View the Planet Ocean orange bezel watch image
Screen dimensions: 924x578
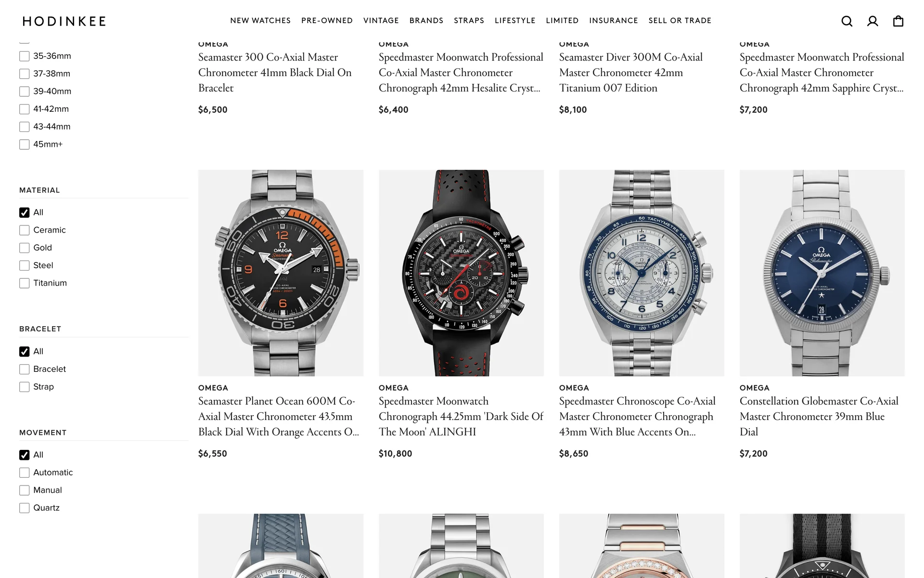[281, 273]
